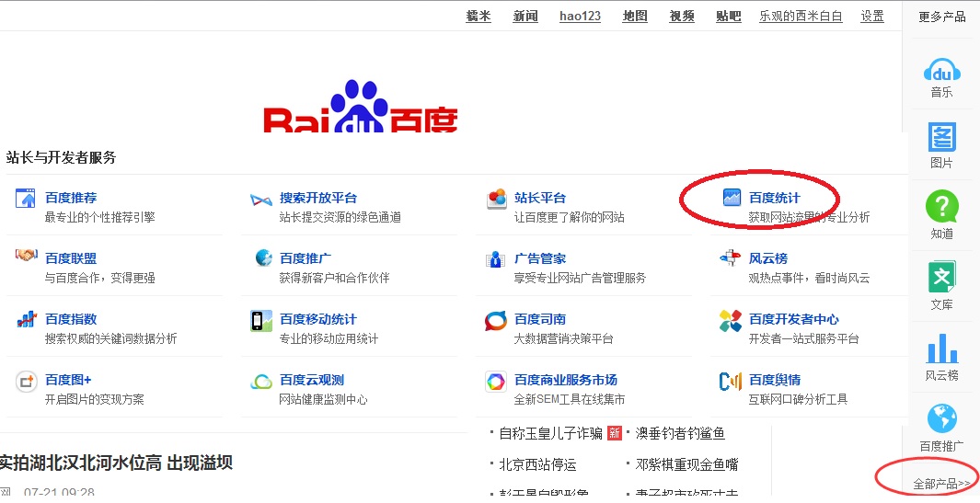Screen dimensions: 980x503
Task: Click description 站长提交资源的绿色通道
Action: click(340, 217)
